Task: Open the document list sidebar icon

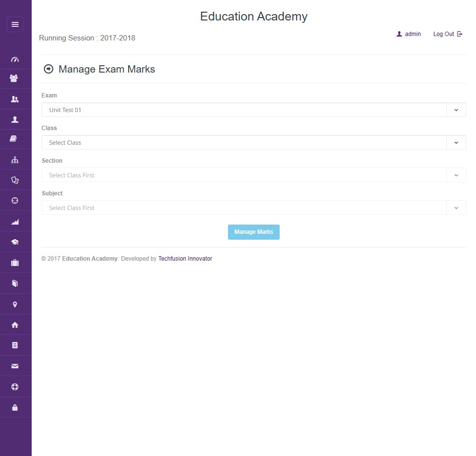Action: (15, 345)
